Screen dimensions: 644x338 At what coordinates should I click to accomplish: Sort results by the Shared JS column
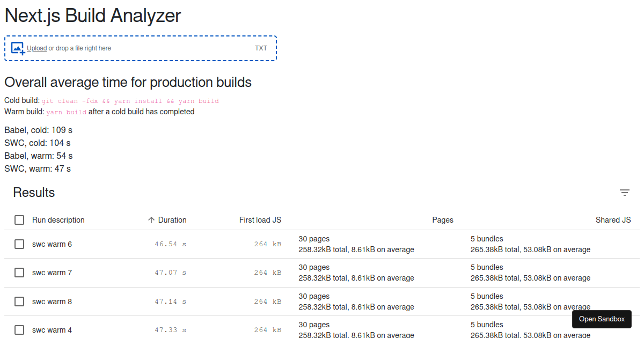pos(613,220)
